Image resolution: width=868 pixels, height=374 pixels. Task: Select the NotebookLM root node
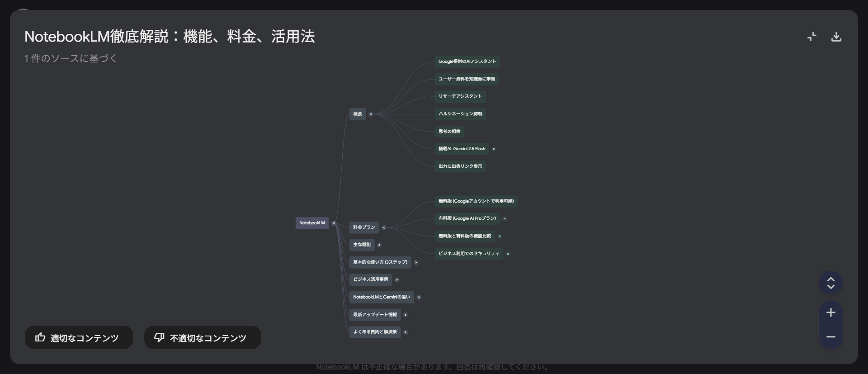click(312, 223)
